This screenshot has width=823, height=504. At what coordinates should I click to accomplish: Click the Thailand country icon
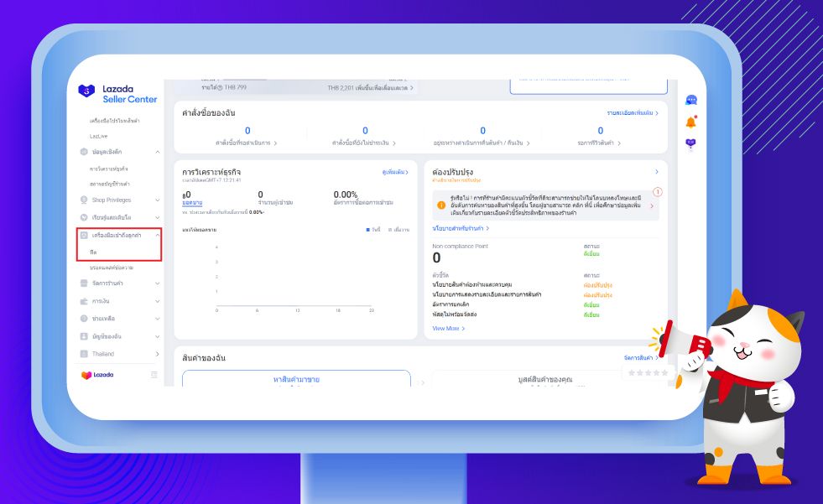point(83,354)
